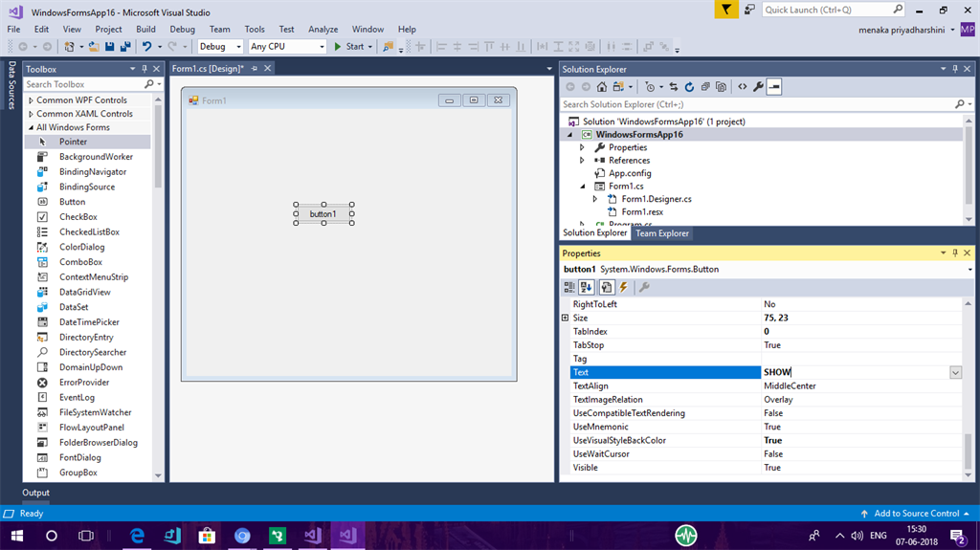This screenshot has height=550, width=980.
Task: Click Add to Source Control
Action: coord(916,513)
